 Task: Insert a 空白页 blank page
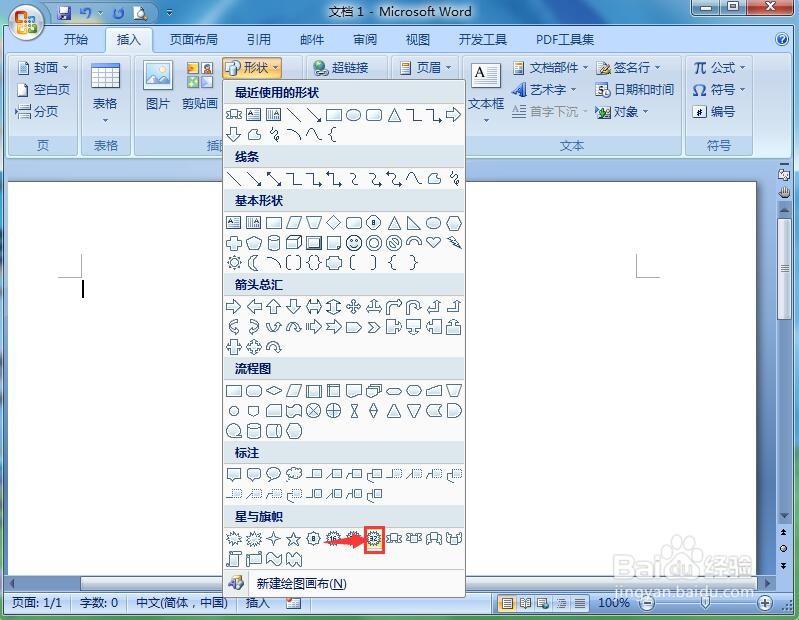43,90
